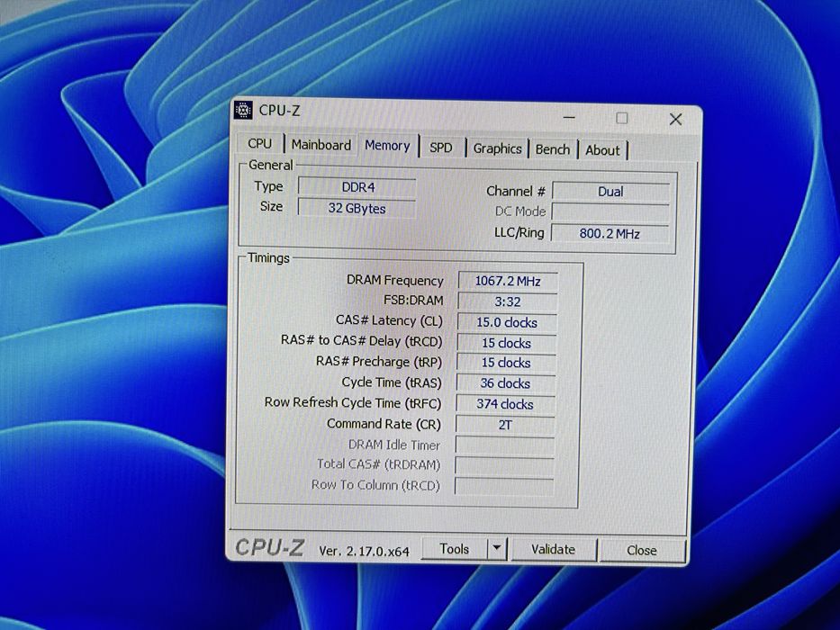Click the Timings group heading
The width and height of the screenshot is (840, 630).
click(x=268, y=257)
